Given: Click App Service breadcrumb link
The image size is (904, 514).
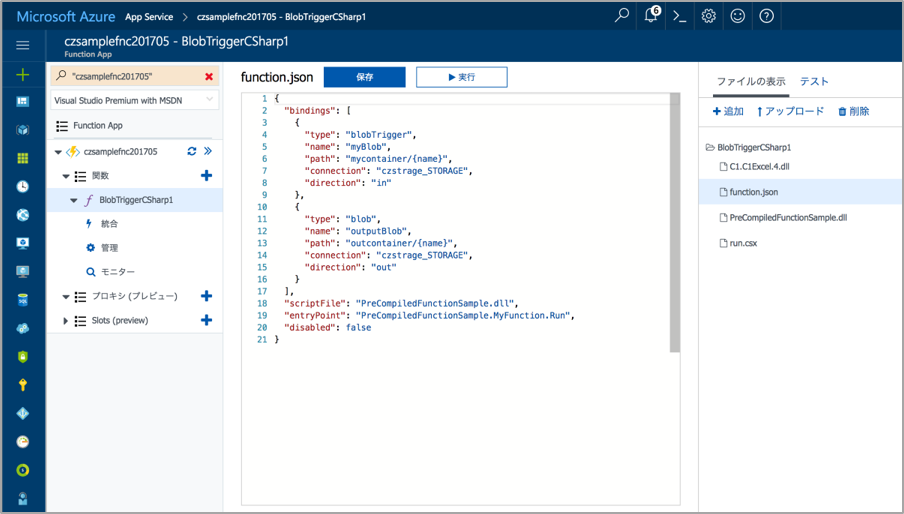Looking at the screenshot, I should point(149,17).
